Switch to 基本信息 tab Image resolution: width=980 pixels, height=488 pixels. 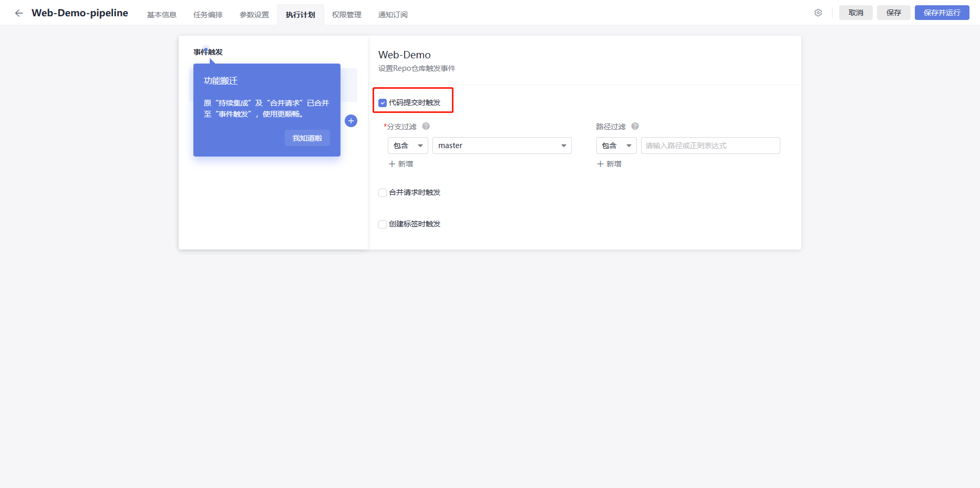tap(162, 15)
